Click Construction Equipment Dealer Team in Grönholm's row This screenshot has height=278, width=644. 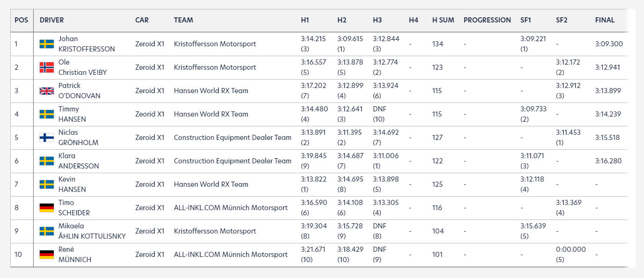[x=233, y=138]
